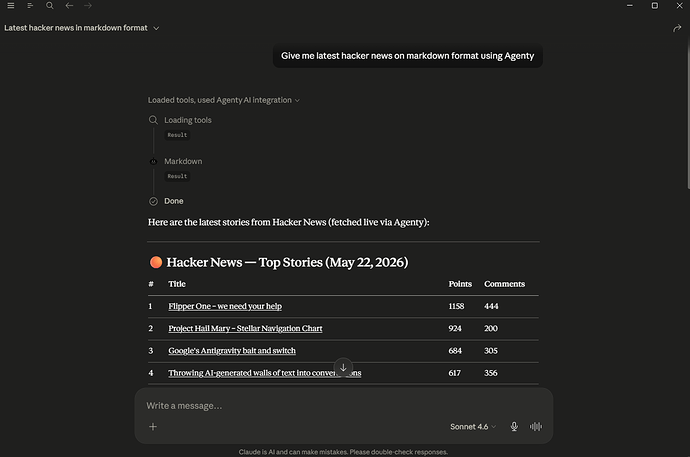Open the chat title dropdown chevron

[156, 28]
